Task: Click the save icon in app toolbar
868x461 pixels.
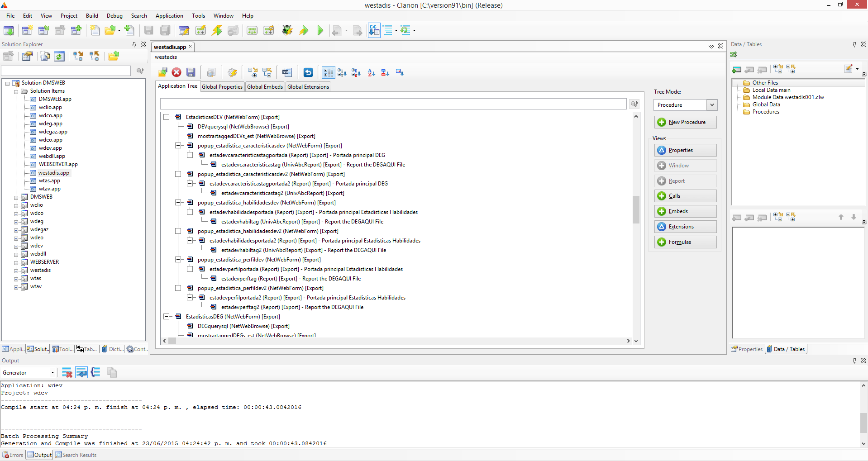Action: coord(191,72)
